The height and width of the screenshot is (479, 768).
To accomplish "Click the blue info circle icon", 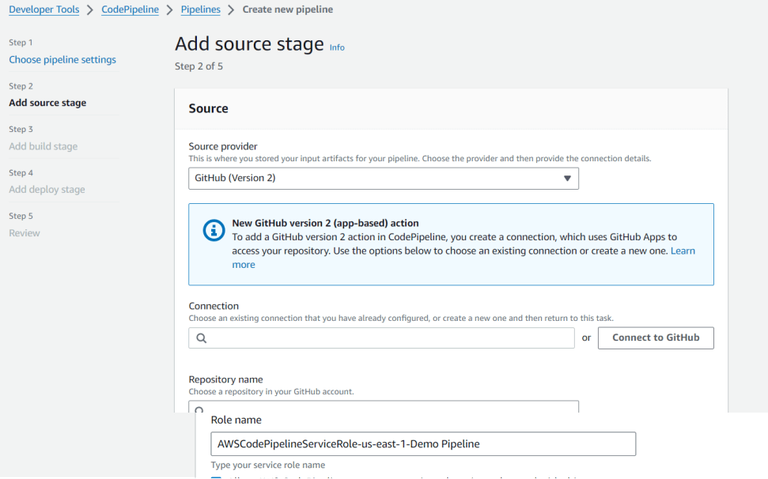I will 213,230.
